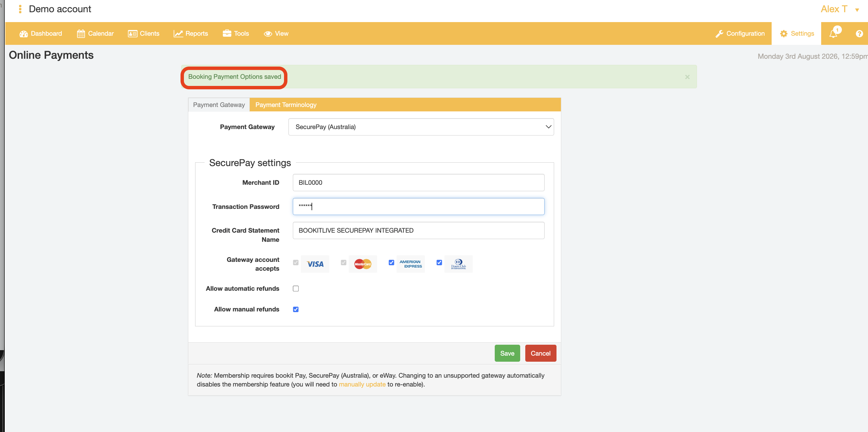Open the three-dot menu beside Demo account

[20, 9]
